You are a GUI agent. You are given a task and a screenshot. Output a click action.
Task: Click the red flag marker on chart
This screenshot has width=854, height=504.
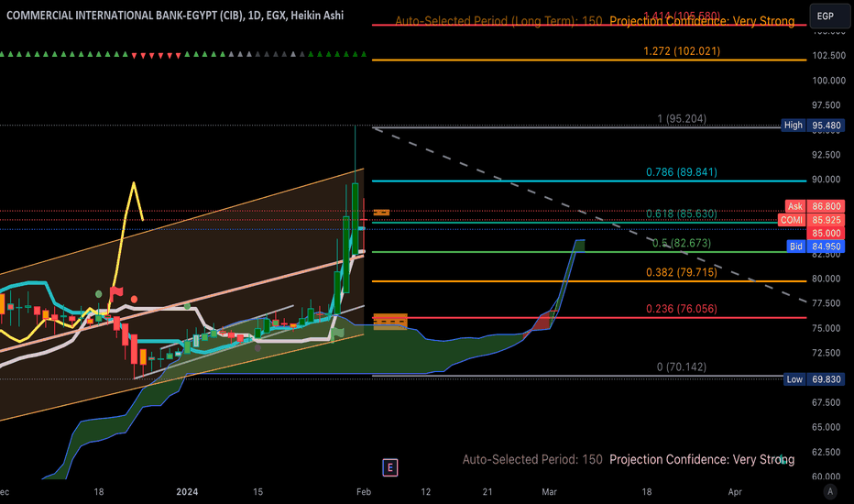point(115,293)
